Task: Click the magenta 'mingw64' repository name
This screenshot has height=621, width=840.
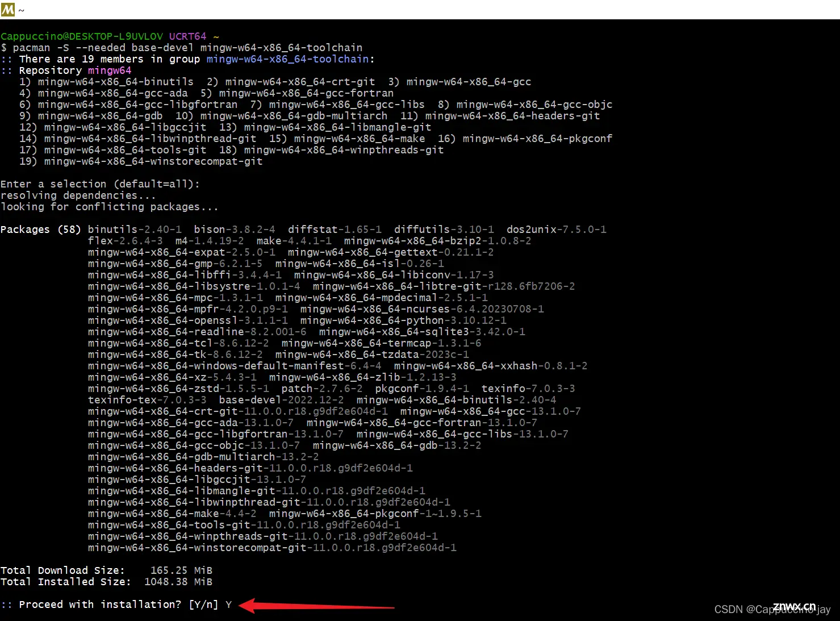Action: tap(110, 70)
